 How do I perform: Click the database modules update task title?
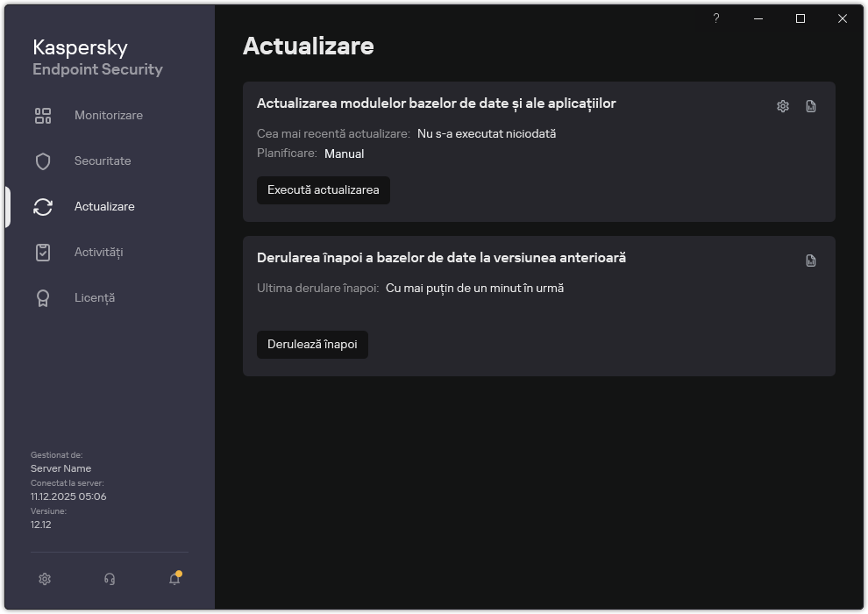436,103
